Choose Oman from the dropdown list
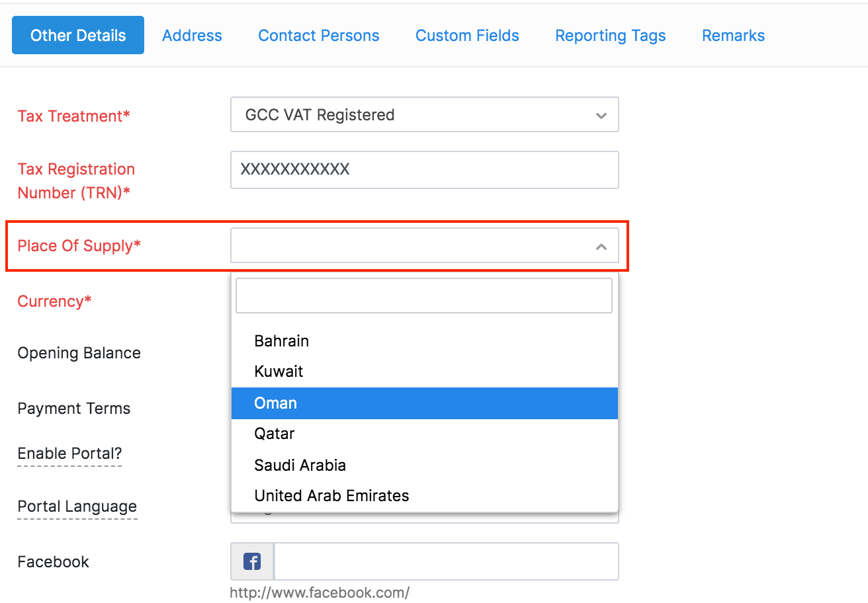The height and width of the screenshot is (603, 868). 276,403
